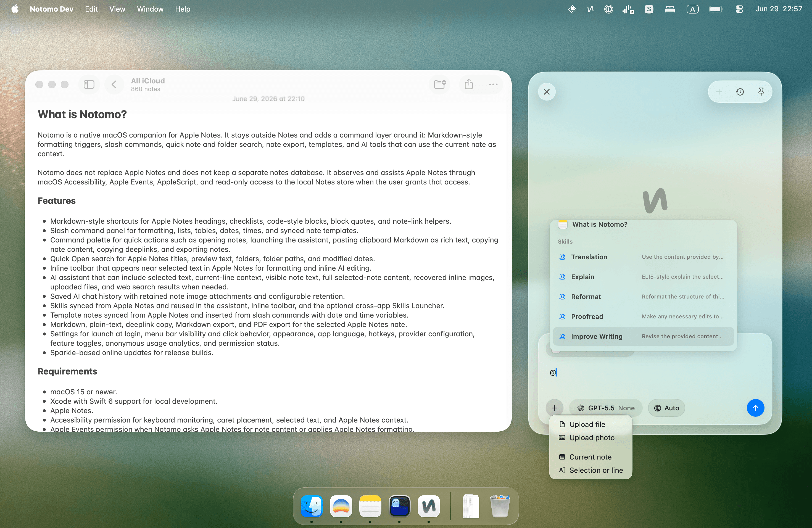Open the GPT-5.5 model selector

606,408
